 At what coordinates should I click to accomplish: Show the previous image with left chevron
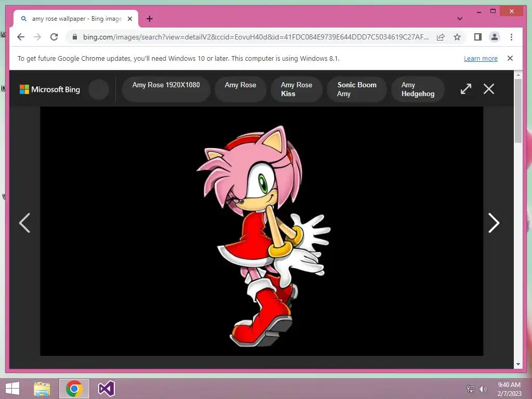(24, 223)
